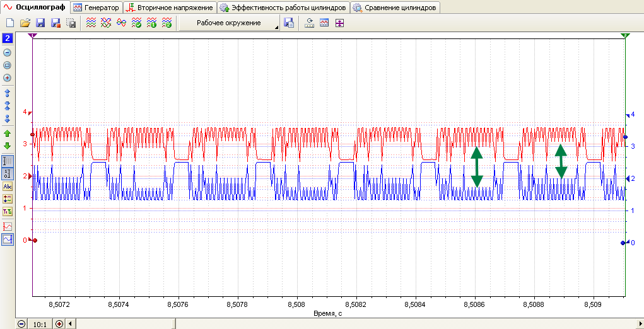Toggle the red line graph mode button
This screenshot has height=329, width=644.
pyautogui.click(x=8, y=226)
